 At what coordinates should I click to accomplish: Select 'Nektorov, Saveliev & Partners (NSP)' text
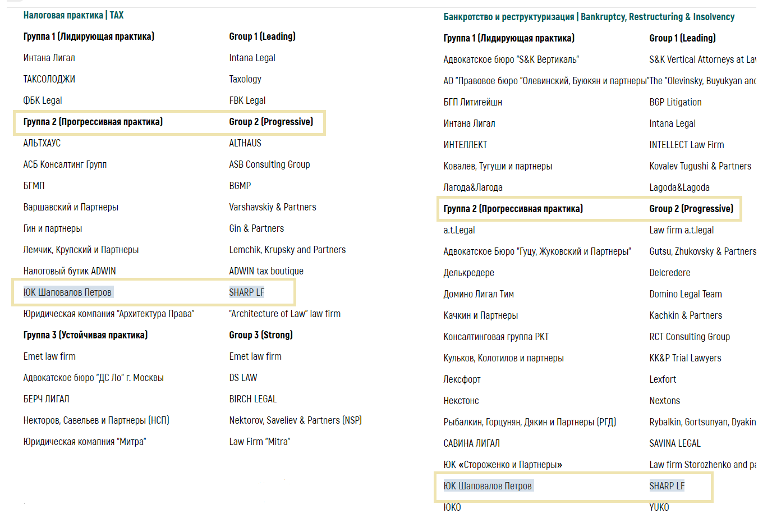[295, 420]
